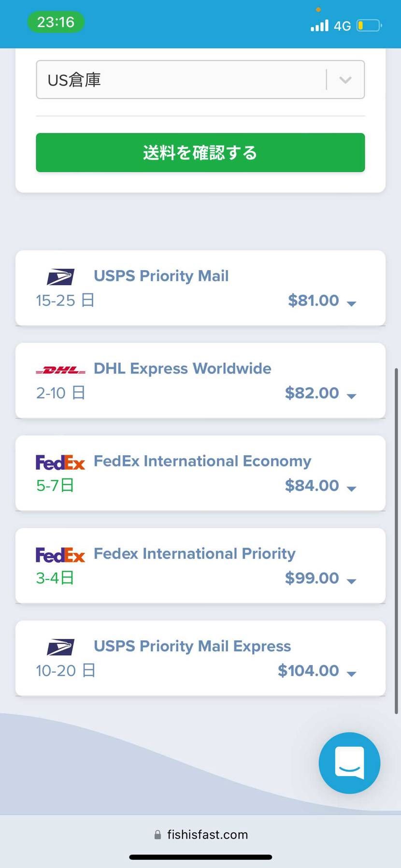Select the FedEx International Economy title

click(x=202, y=461)
